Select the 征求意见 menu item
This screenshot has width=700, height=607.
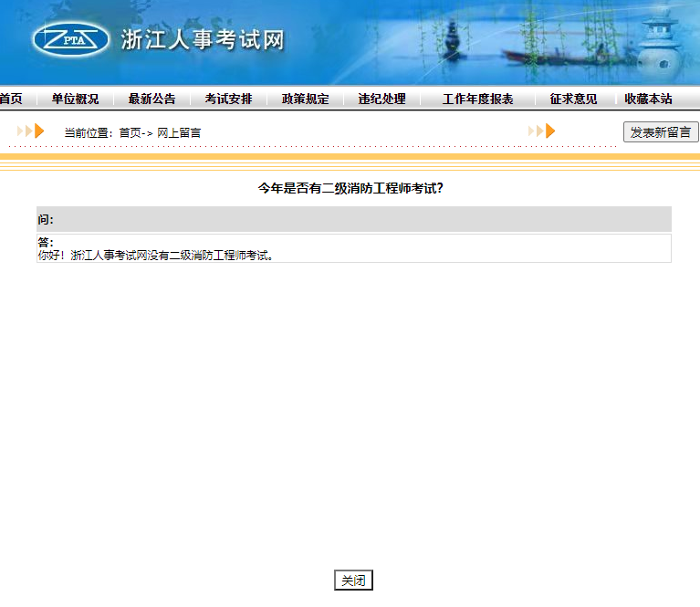click(x=573, y=99)
